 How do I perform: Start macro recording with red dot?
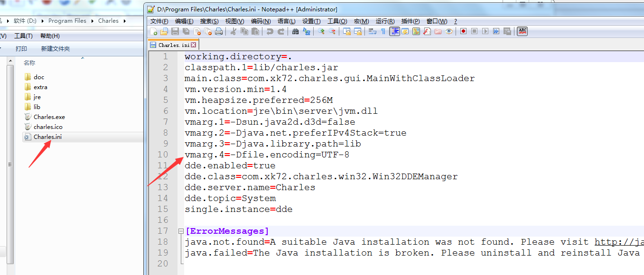tap(463, 31)
